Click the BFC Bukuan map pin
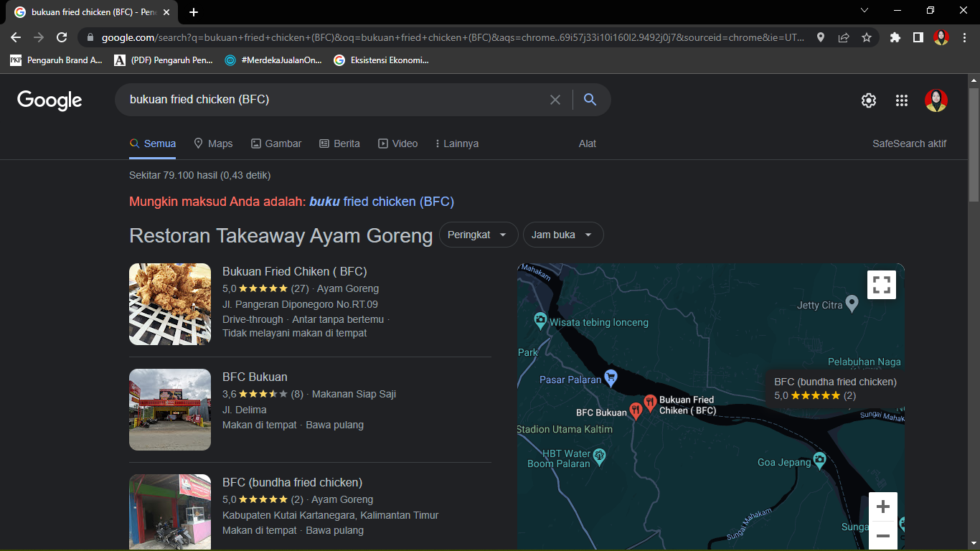Viewport: 980px width, 551px height. pos(635,411)
